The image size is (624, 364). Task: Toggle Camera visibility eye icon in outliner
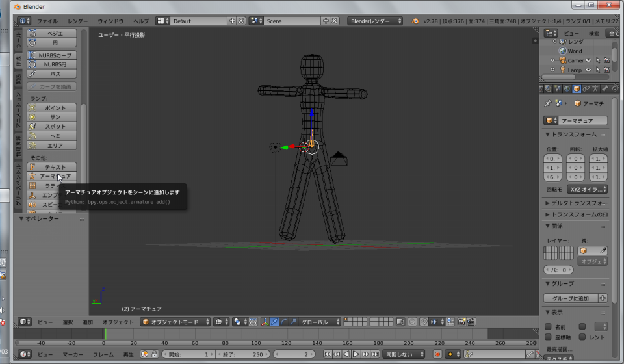click(589, 60)
